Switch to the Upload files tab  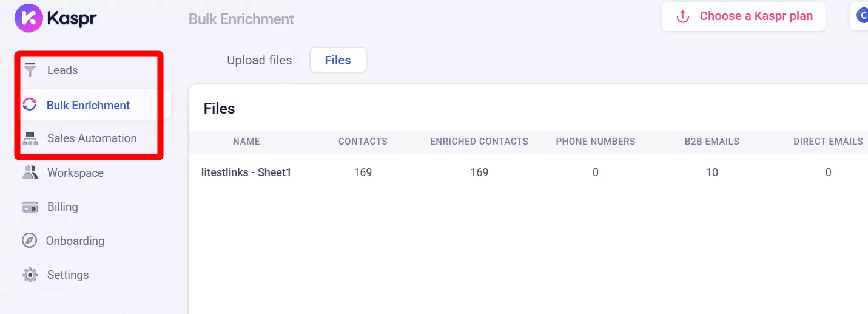pyautogui.click(x=259, y=60)
